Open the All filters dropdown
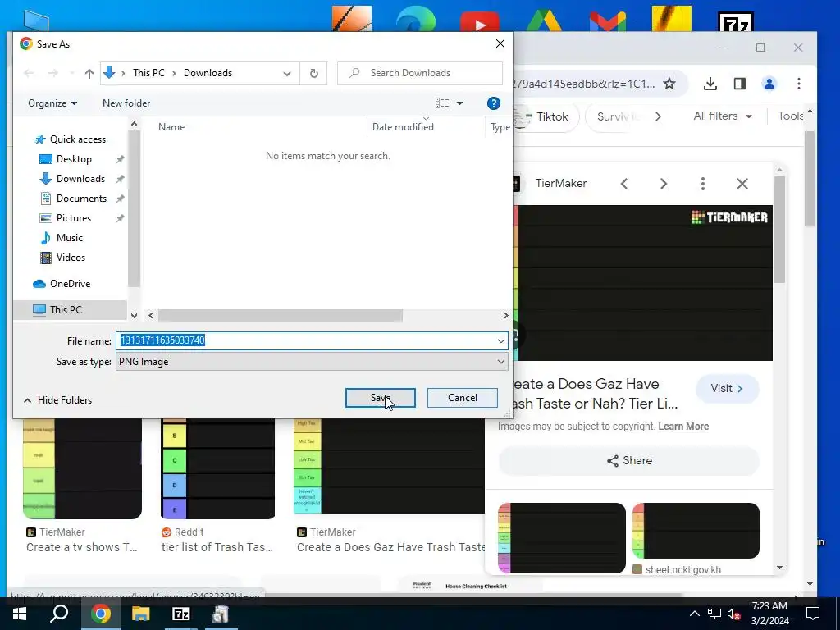The width and height of the screenshot is (840, 630). coord(722,116)
